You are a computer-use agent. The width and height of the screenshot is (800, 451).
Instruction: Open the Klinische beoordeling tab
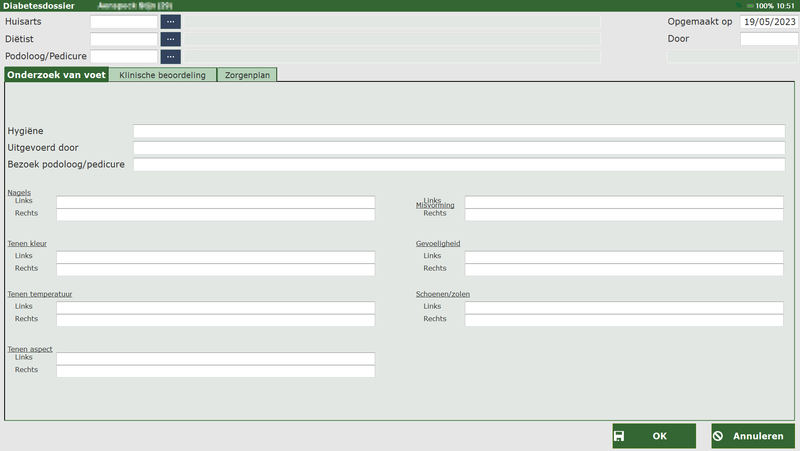click(x=162, y=75)
